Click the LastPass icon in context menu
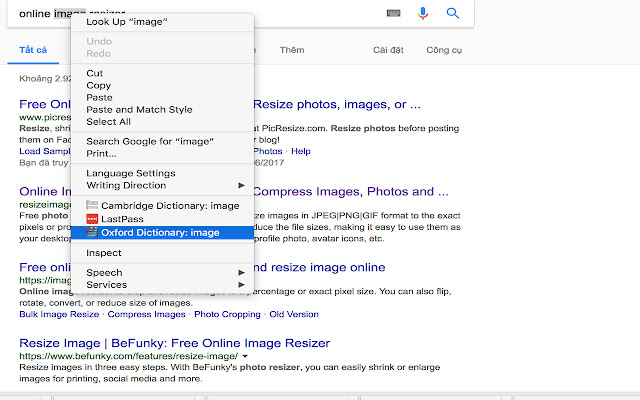 93,218
